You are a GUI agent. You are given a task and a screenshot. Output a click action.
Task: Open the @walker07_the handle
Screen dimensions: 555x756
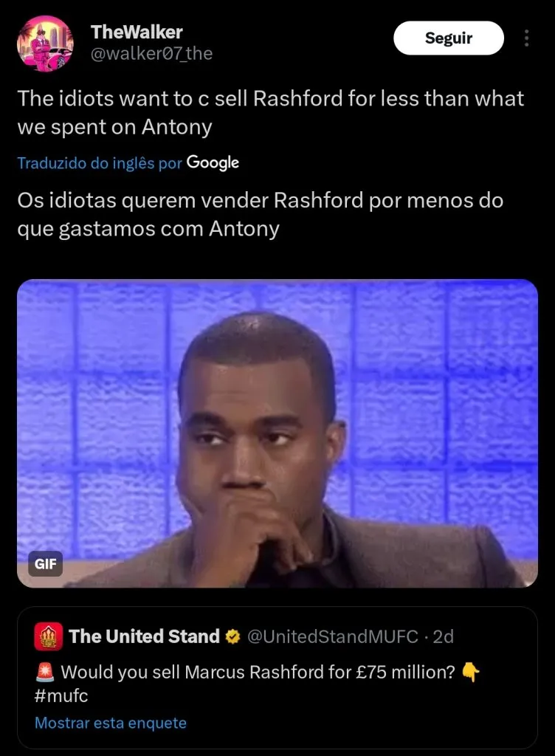point(152,53)
